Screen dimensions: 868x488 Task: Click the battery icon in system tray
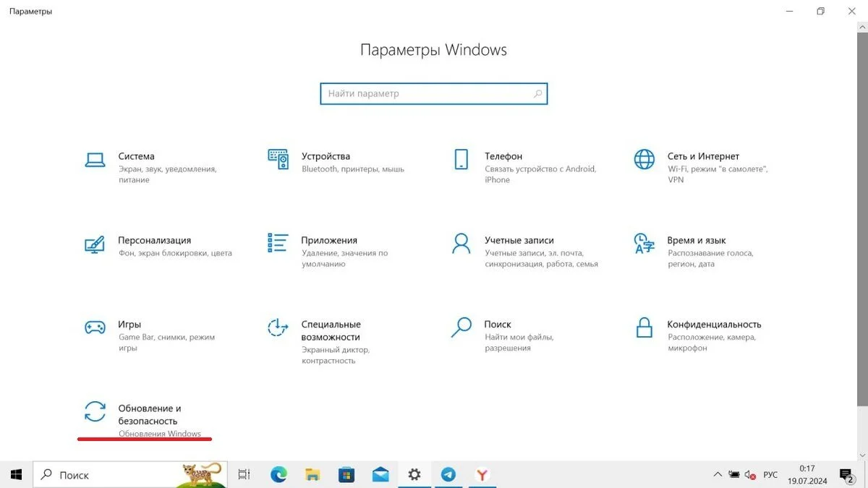(734, 475)
